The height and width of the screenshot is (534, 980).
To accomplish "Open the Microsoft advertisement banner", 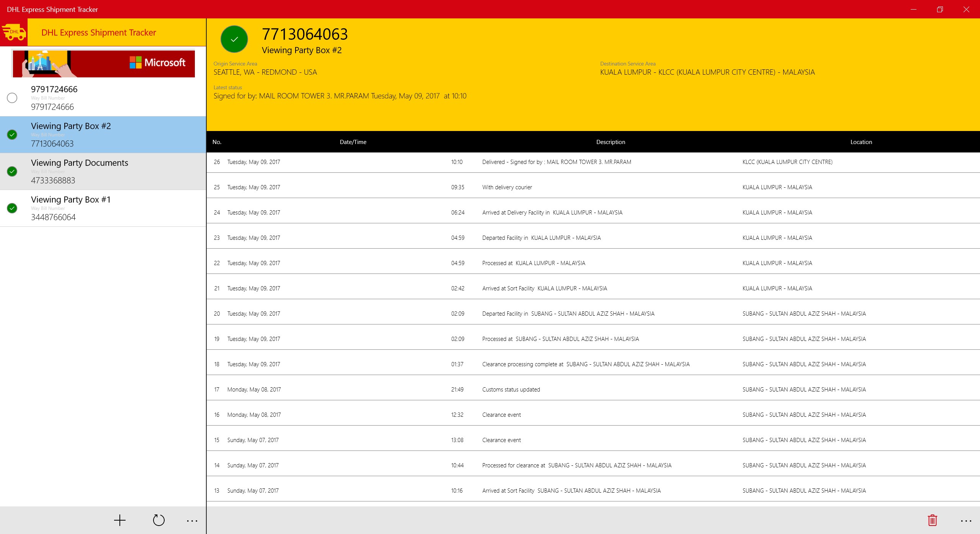I will click(x=104, y=64).
